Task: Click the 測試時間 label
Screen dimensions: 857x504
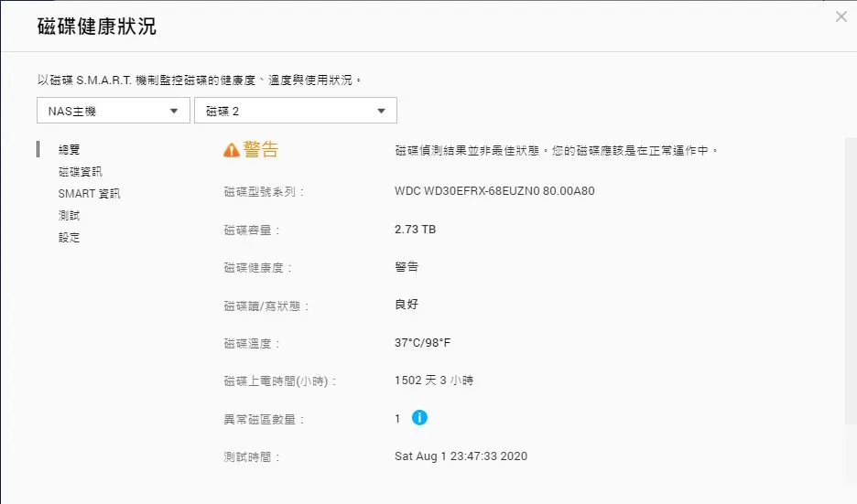Action: tap(252, 457)
